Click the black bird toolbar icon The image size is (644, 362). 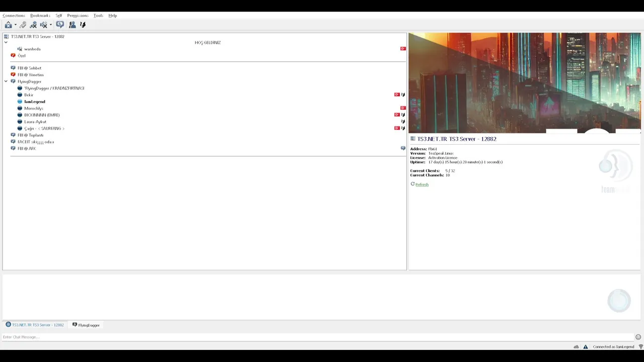click(83, 25)
